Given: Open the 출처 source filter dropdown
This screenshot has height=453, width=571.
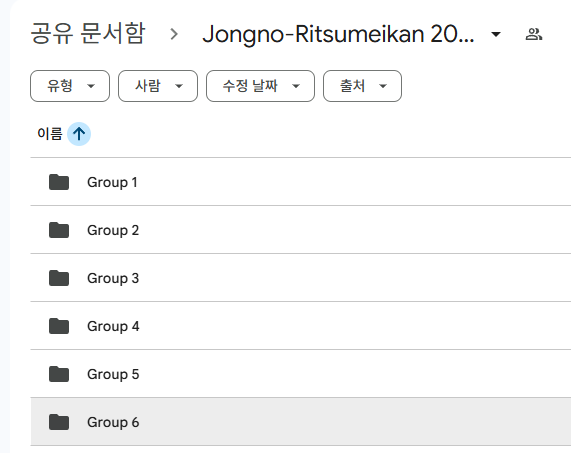Looking at the screenshot, I should tap(362, 86).
